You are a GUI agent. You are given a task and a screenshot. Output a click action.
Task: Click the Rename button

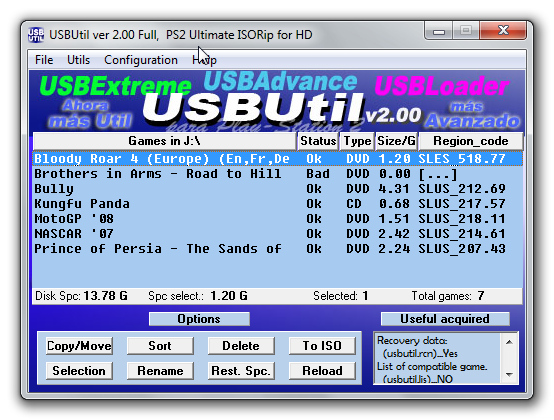tap(160, 371)
